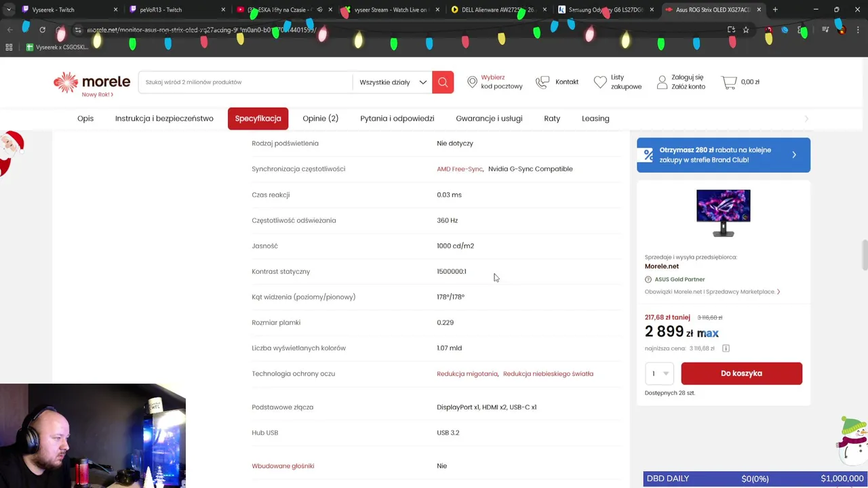Open the browser tab search chevron
Viewport: 868px width, 488px height.
point(8,9)
